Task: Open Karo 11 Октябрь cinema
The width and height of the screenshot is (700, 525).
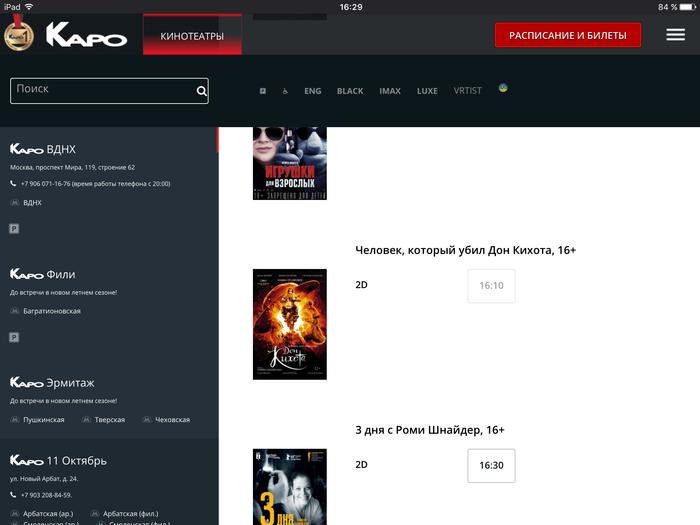Action: tap(59, 461)
